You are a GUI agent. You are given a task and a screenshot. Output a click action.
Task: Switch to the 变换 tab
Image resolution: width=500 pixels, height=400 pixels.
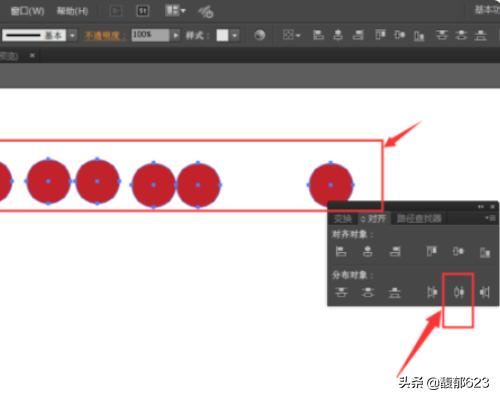click(x=343, y=219)
